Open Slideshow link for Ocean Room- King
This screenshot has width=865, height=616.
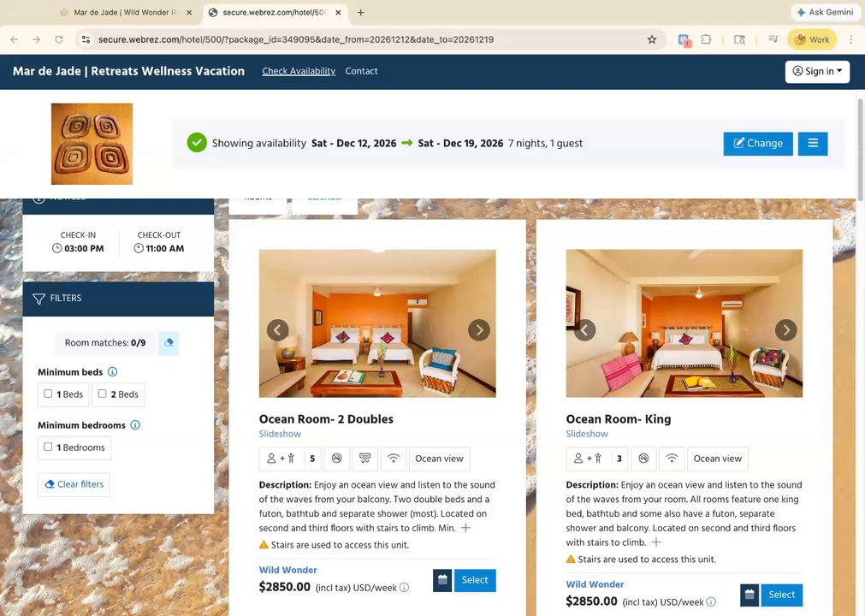tap(587, 434)
